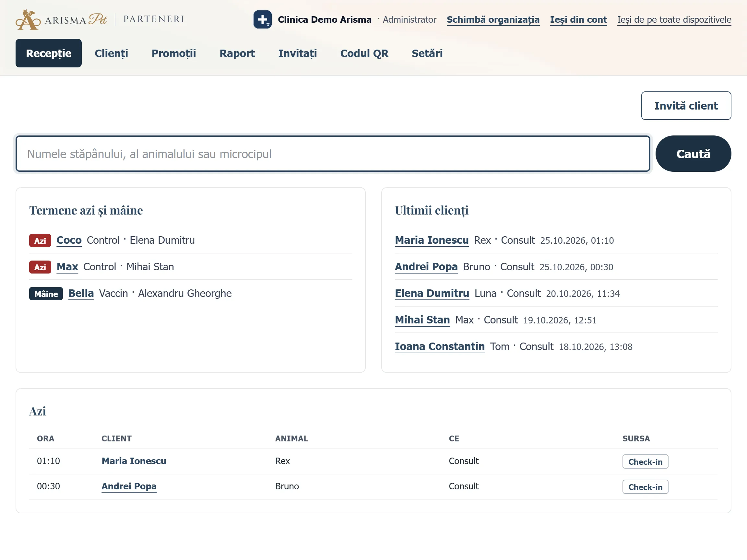Click the Caută search button

(693, 154)
